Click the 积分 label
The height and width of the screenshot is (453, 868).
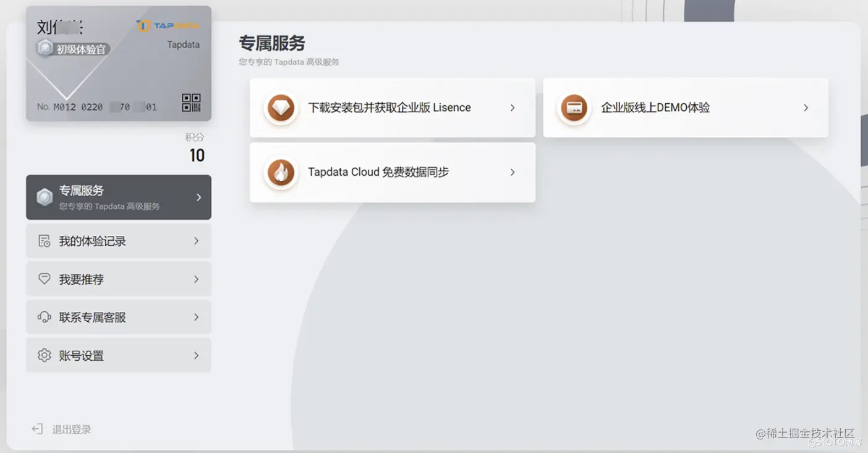[x=195, y=137]
